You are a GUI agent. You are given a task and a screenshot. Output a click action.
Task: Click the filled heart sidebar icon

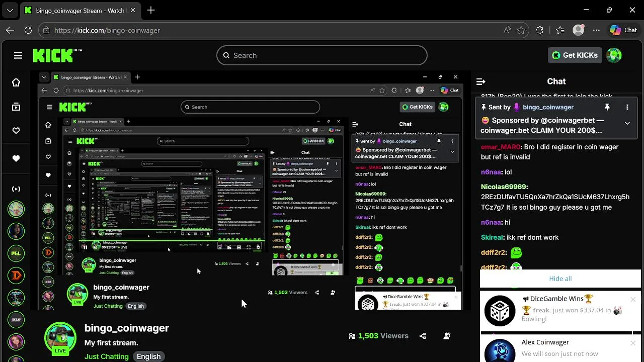16,158
